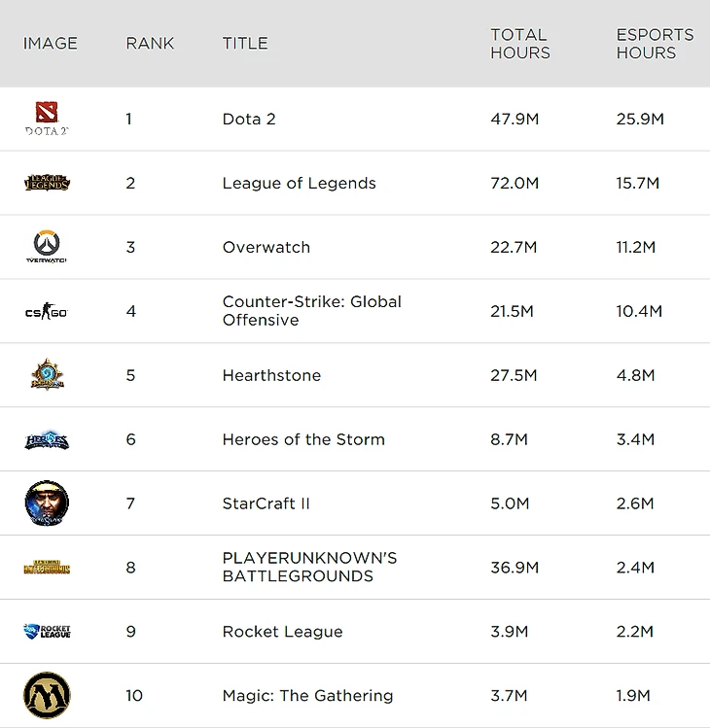The image size is (710, 728).
Task: Open the Magic: The Gathering emblem icon
Action: tap(47, 695)
